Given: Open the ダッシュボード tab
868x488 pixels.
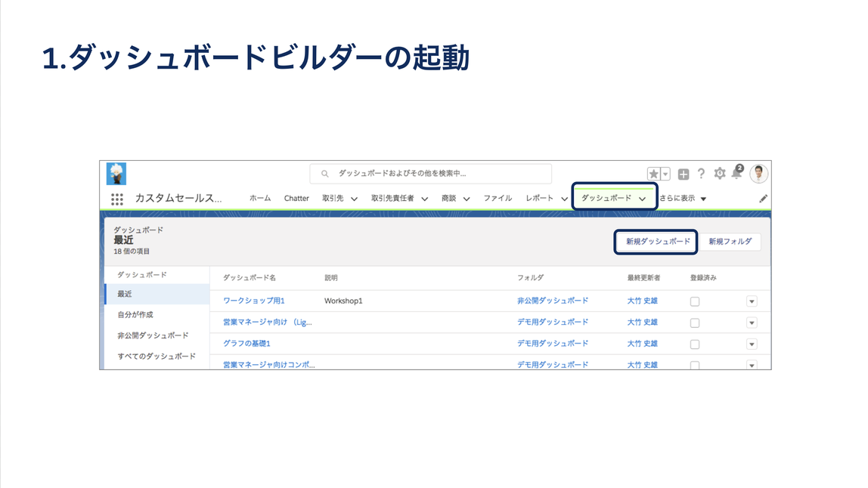Looking at the screenshot, I should point(606,198).
